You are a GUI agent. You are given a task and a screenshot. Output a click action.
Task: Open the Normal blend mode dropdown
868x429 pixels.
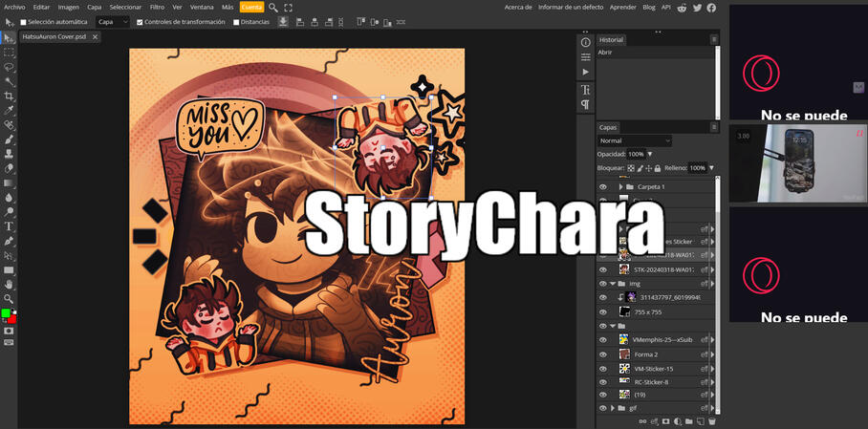[635, 140]
